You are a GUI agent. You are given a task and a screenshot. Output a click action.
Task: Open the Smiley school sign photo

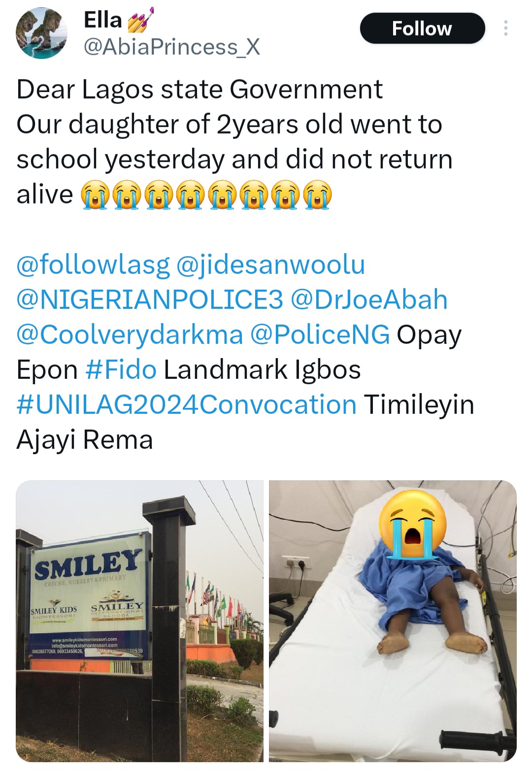pos(140,621)
